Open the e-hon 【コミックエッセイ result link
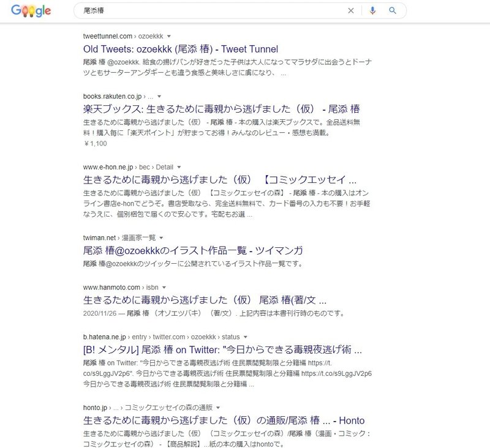The image size is (490, 448). (220, 180)
